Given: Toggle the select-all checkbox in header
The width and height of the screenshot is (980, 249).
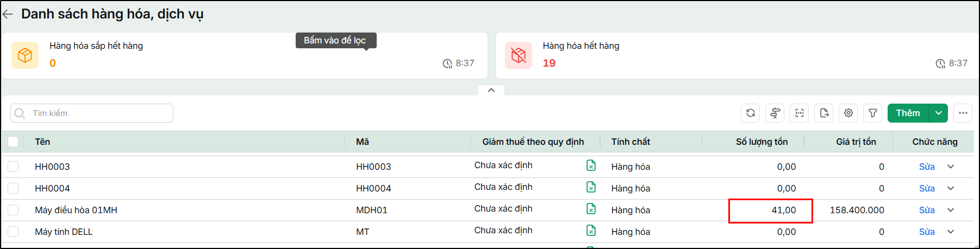Looking at the screenshot, I should pos(13,142).
